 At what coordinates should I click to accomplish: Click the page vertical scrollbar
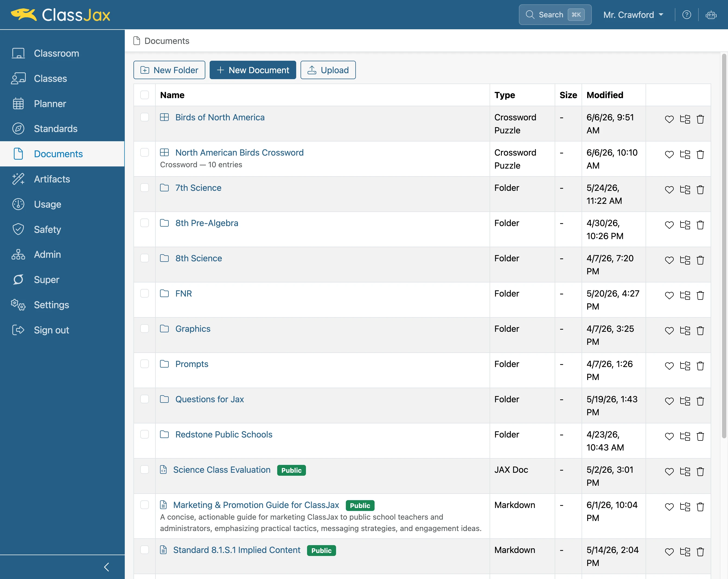(724, 246)
